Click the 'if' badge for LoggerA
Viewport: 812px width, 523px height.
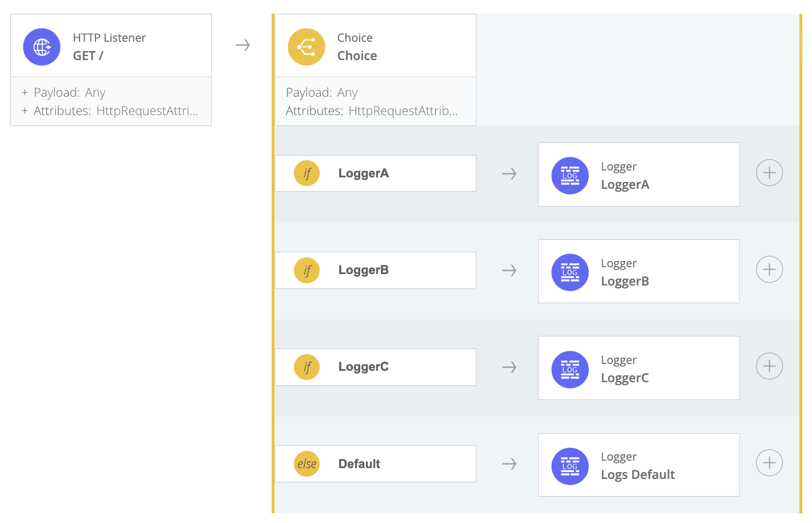pyautogui.click(x=307, y=173)
